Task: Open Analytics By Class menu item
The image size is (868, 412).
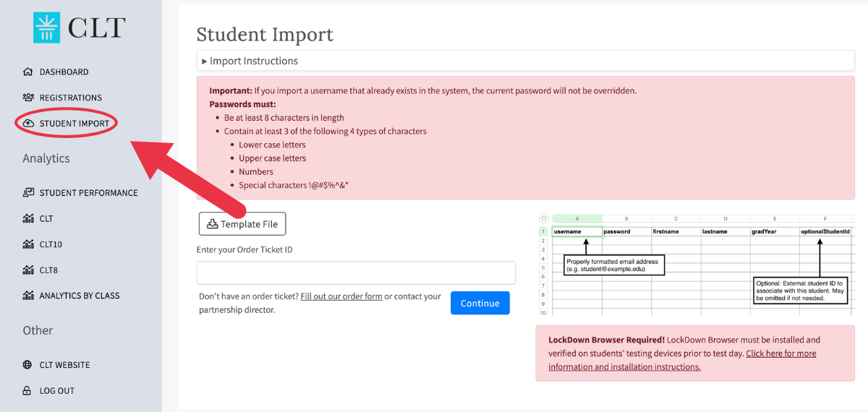Action: pyautogui.click(x=80, y=296)
